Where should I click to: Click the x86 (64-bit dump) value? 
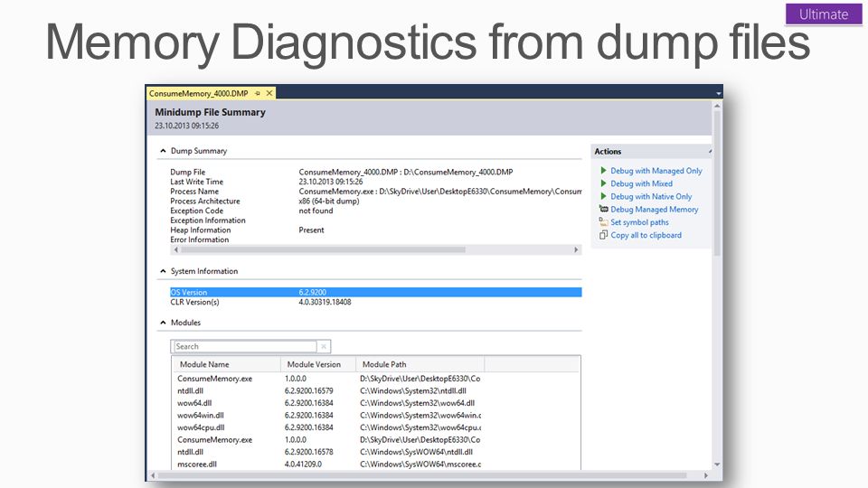click(329, 201)
